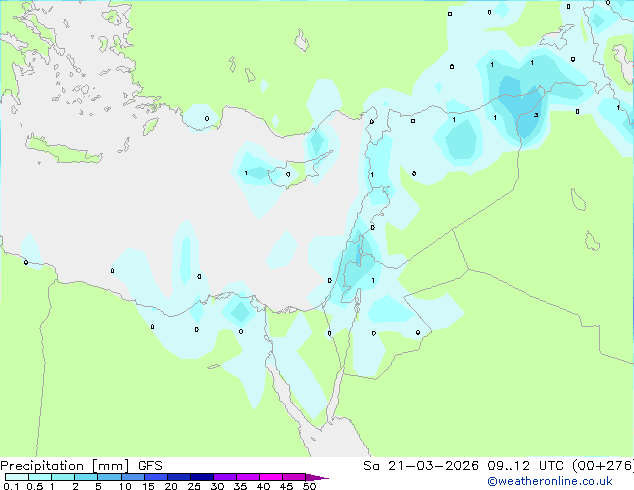This screenshot has height=490, width=634.
Task: Click the 0.1–0.5 mm legend color box
Action: tap(17, 477)
